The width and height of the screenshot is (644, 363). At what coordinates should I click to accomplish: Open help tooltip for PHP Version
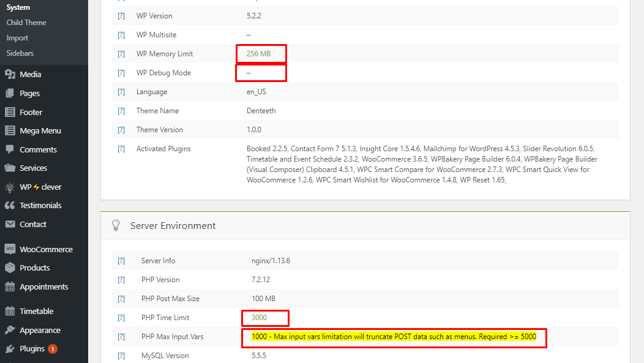coord(121,280)
